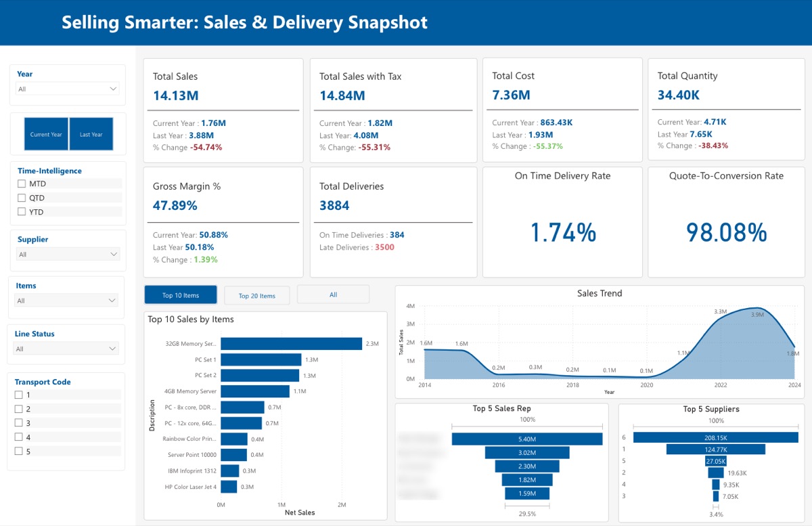Click the -38.43% change in Total Quantity

[713, 146]
